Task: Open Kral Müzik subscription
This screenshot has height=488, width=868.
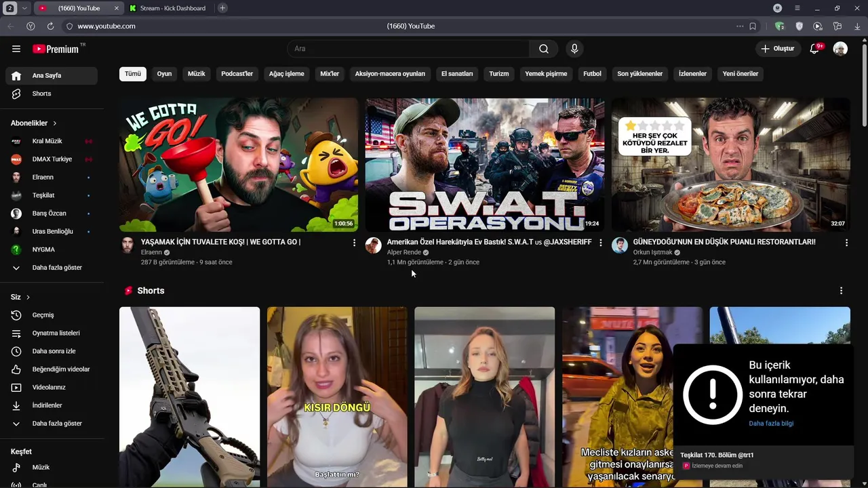Action: click(x=52, y=141)
